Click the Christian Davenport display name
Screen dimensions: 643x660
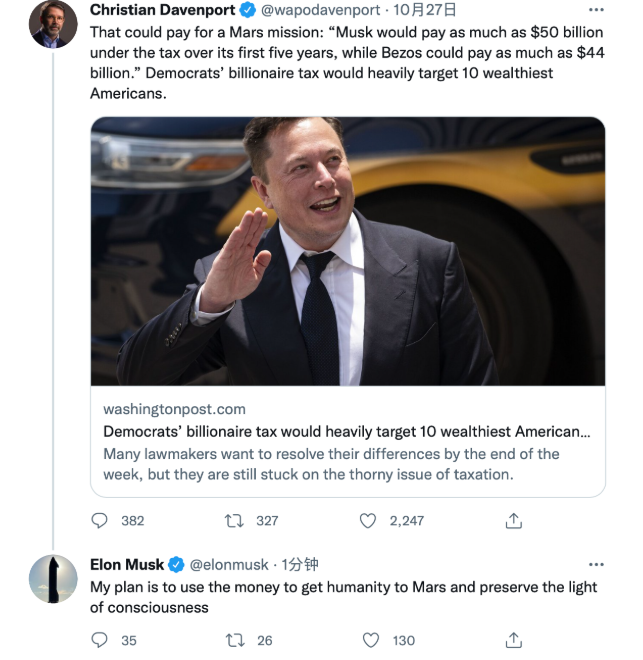[x=160, y=10]
